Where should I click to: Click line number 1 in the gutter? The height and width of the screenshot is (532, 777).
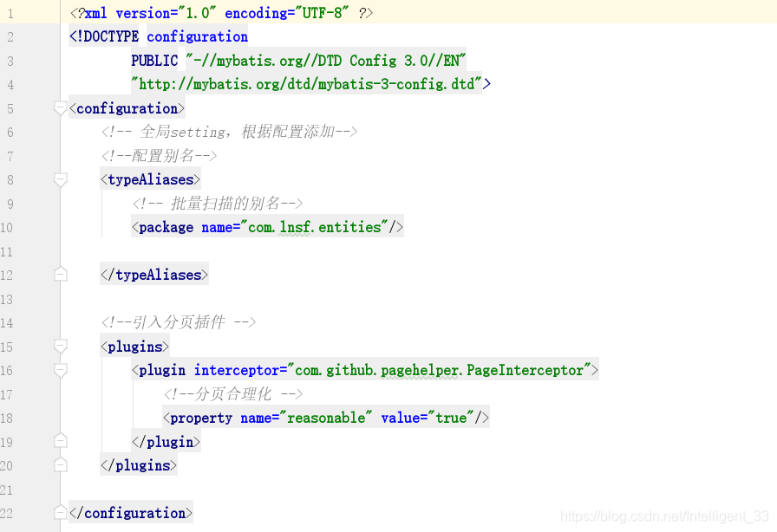[10, 13]
